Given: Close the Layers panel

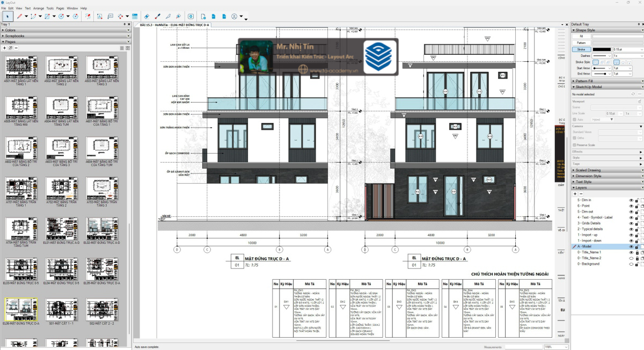Looking at the screenshot, I should pyautogui.click(x=641, y=188).
